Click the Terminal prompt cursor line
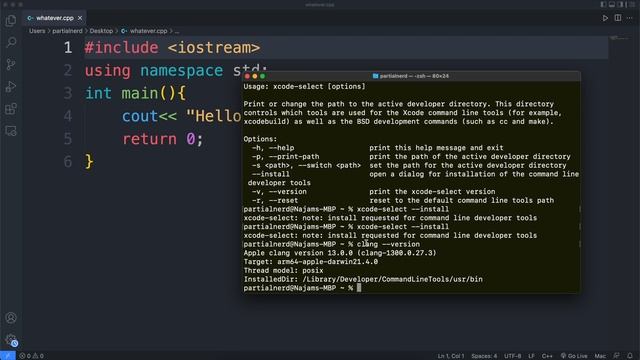This screenshot has width=640, height=360. [302, 288]
